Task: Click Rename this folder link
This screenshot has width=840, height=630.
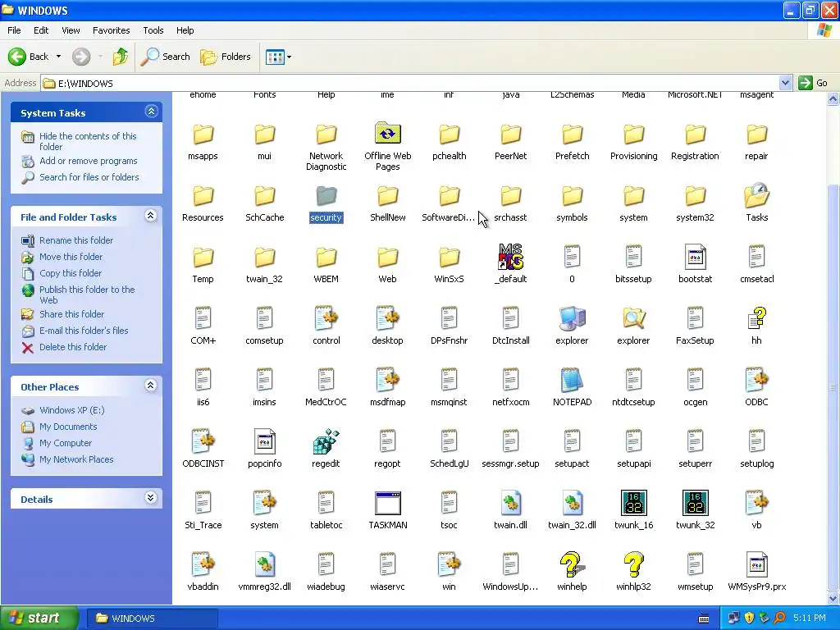Action: [x=76, y=240]
